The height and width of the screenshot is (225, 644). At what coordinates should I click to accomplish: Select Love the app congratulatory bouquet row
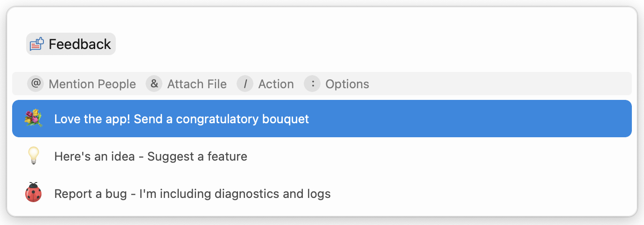click(182, 119)
